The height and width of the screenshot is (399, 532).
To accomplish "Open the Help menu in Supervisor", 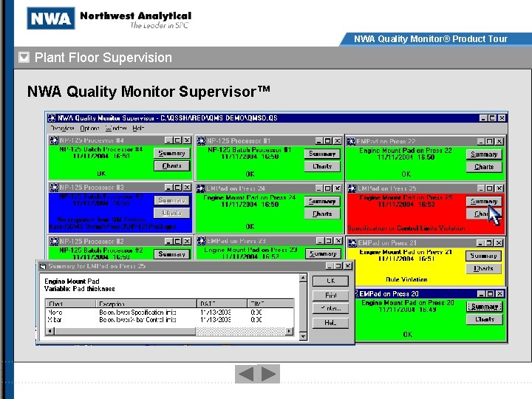I will (x=138, y=129).
